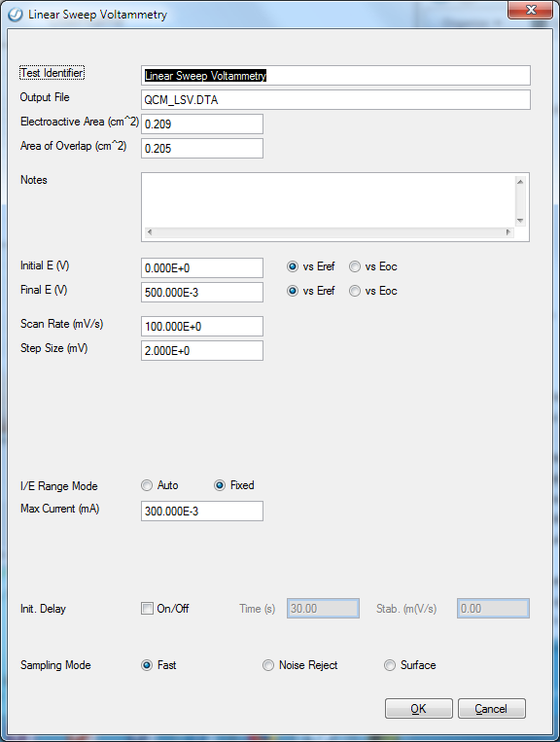
Task: Select Fast sampling mode
Action: pos(147,665)
